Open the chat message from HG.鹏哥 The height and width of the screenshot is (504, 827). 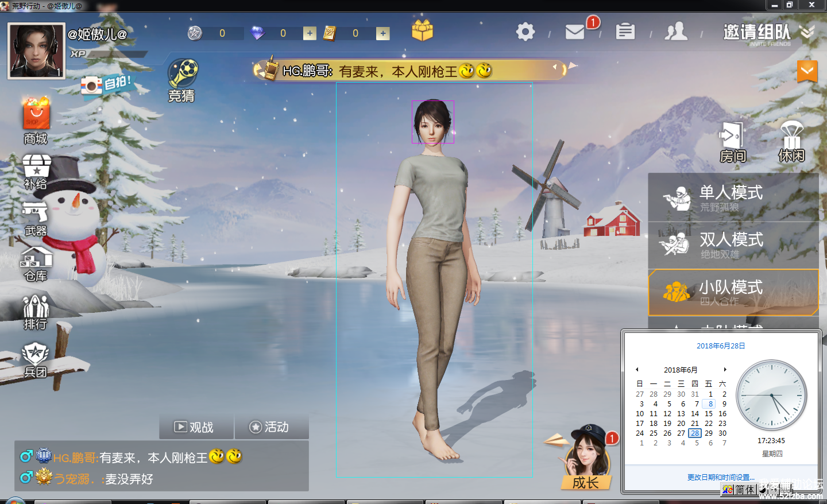[x=132, y=457]
